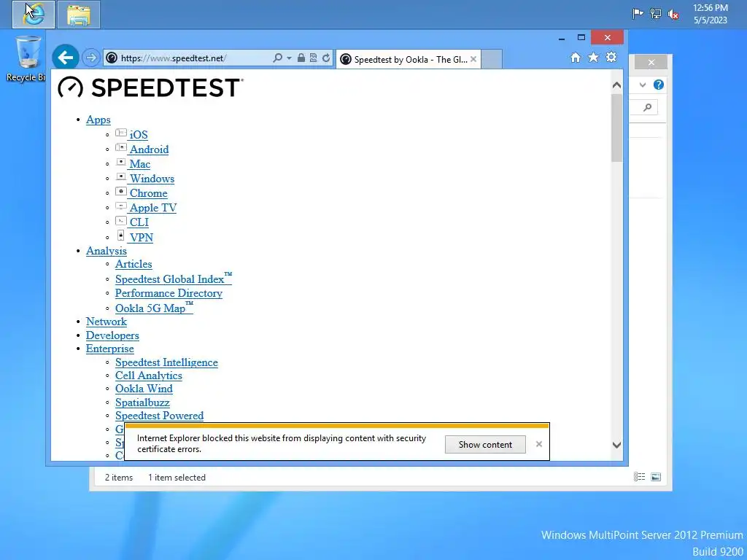Open Performance Directory link
Image resolution: width=747 pixels, height=560 pixels.
[169, 293]
